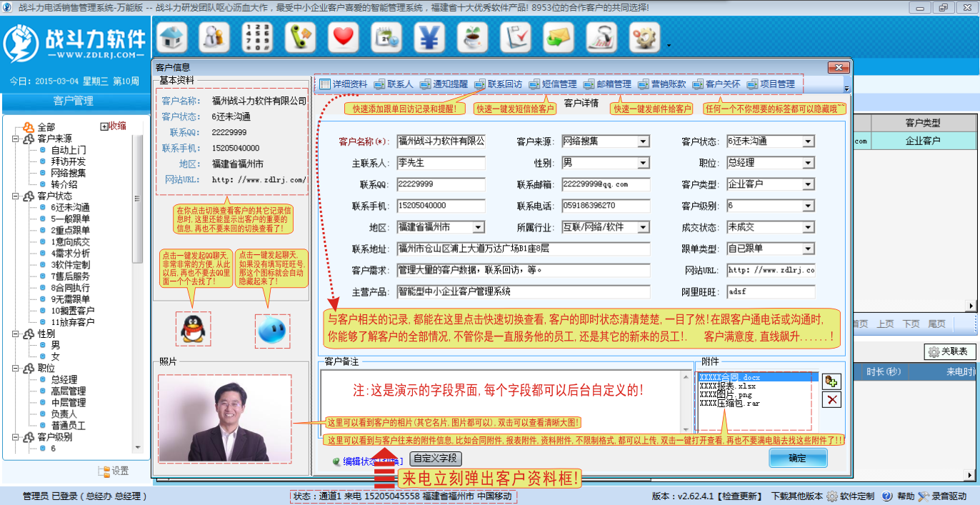Screen dimensions: 980x505
Task: Switch to the 通知提醒 tab
Action: coord(444,84)
